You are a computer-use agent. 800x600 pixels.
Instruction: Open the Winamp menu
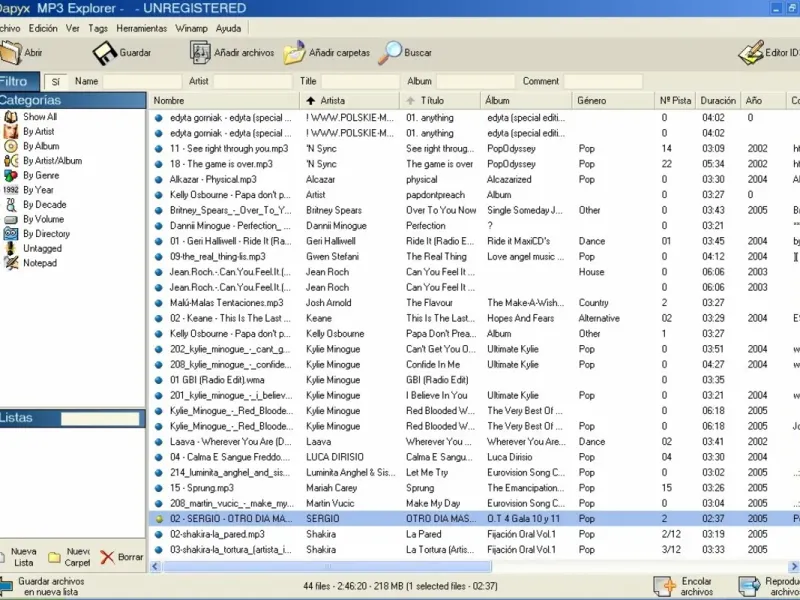click(191, 29)
